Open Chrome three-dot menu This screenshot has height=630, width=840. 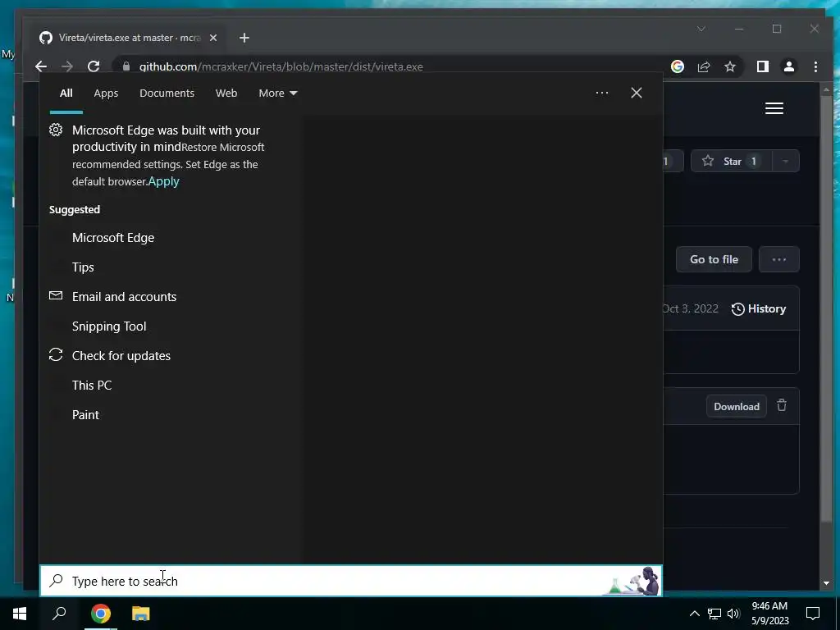point(815,66)
